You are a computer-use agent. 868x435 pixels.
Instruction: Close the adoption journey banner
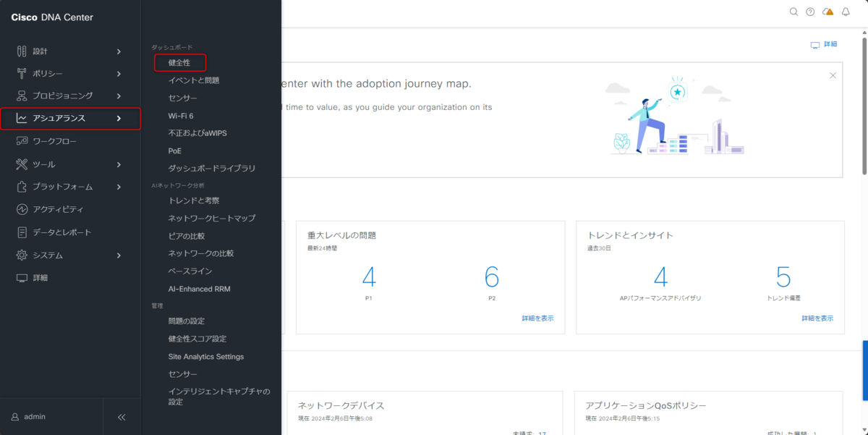point(833,75)
